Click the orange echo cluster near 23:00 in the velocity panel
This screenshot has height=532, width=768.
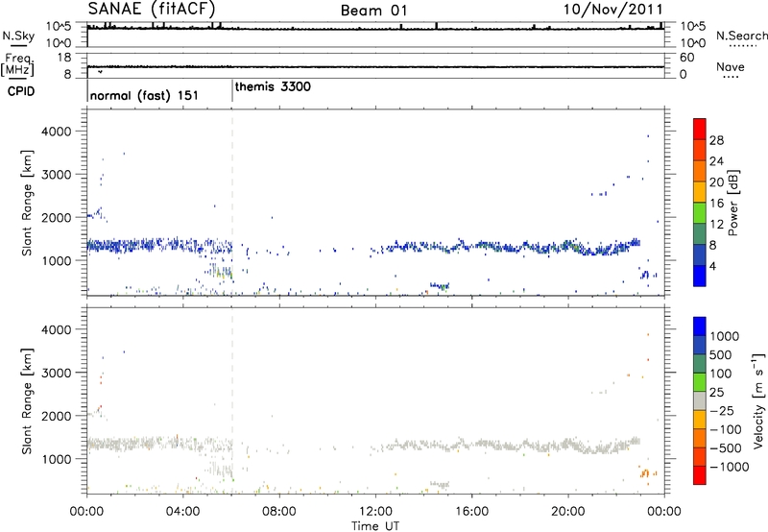(x=646, y=473)
